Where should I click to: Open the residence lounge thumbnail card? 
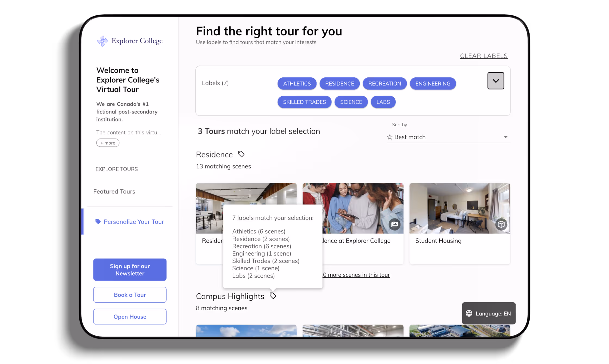pos(210,223)
